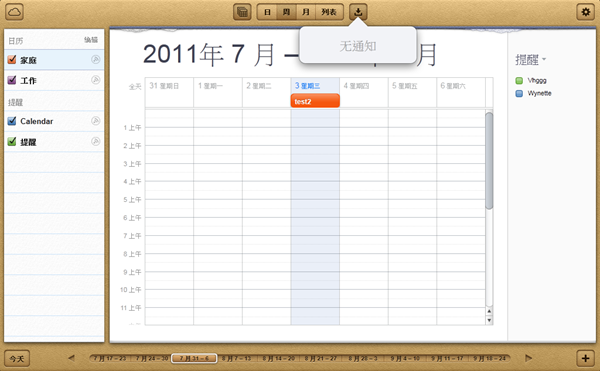Select the Calendar list name
Screen dimensions: 600x371
[37, 121]
